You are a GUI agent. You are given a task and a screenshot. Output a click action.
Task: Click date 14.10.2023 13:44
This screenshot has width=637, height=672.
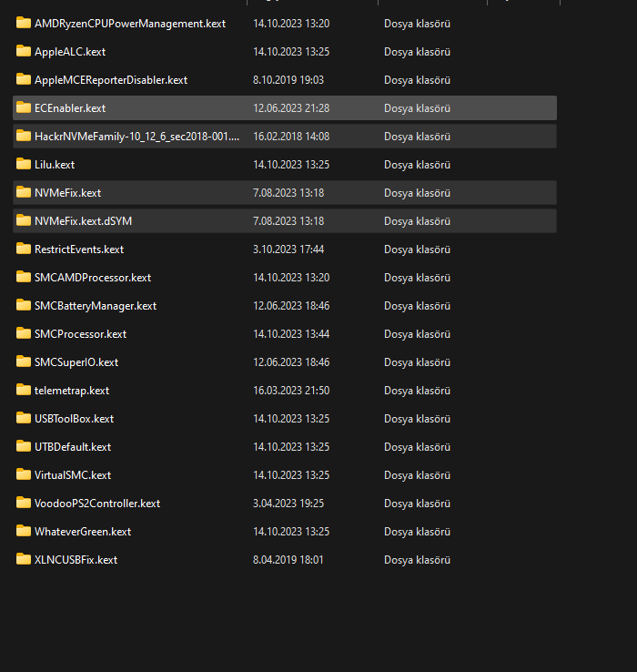click(291, 334)
